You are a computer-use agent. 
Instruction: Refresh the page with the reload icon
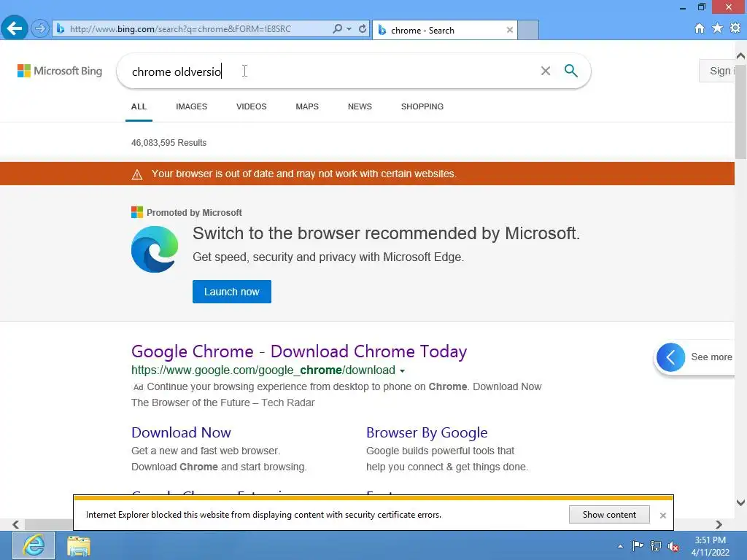(363, 28)
